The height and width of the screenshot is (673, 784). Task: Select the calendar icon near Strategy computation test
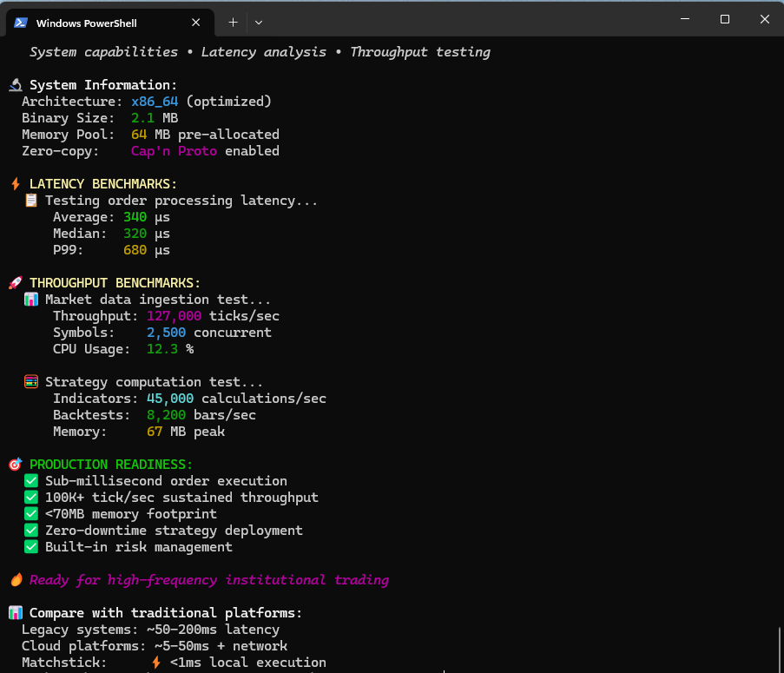31,381
